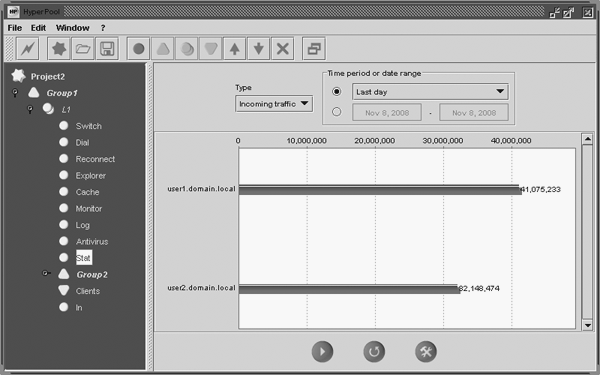Image resolution: width=600 pixels, height=375 pixels.
Task: Click the end date field Nov 8, 2008
Action: pos(474,112)
